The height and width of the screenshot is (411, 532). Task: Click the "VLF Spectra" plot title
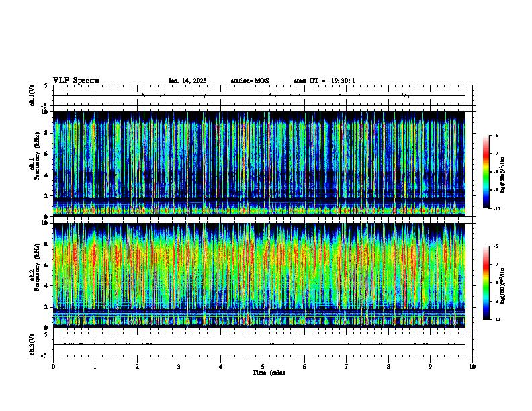coord(76,81)
